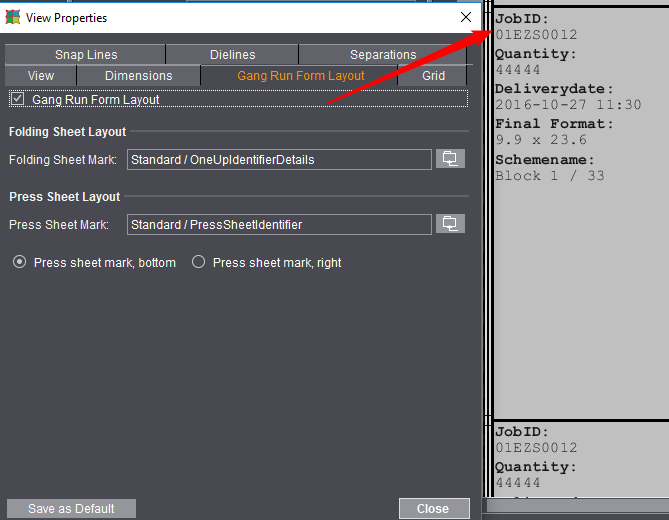Viewport: 669px width, 520px height.
Task: Click the 'Block 1 / 33' schemename text
Action: [550, 176]
